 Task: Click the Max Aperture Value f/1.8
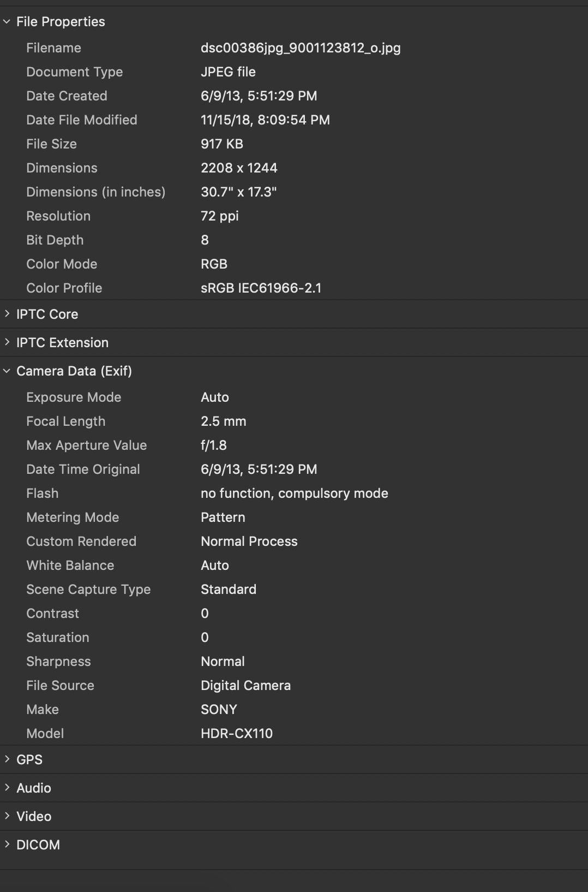[x=213, y=445]
